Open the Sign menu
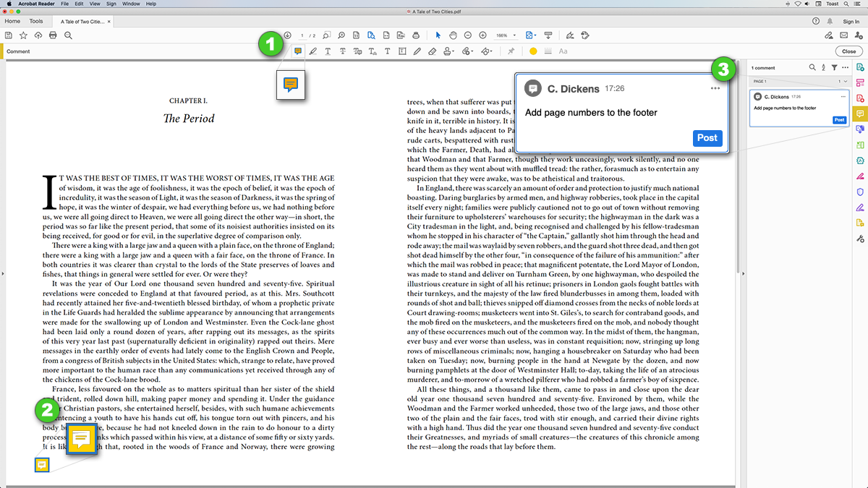This screenshot has height=488, width=868. [x=111, y=4]
